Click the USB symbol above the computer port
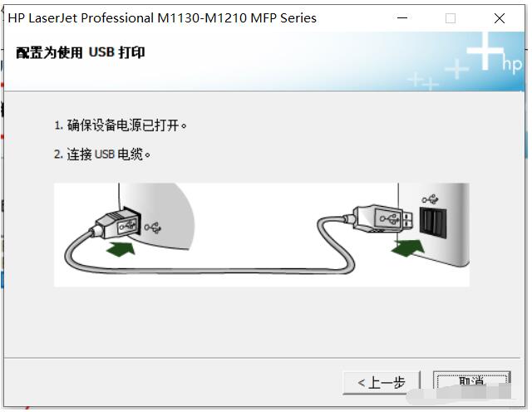 click(431, 199)
